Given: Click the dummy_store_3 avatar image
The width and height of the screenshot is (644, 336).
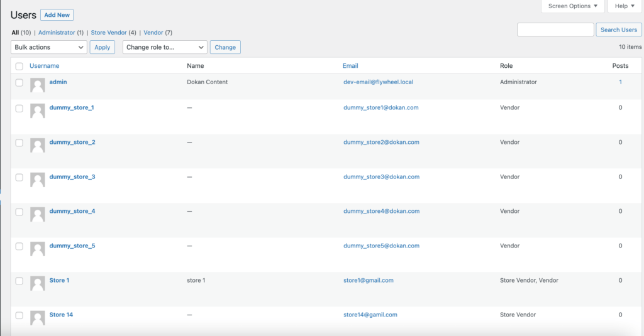Looking at the screenshot, I should click(x=37, y=180).
